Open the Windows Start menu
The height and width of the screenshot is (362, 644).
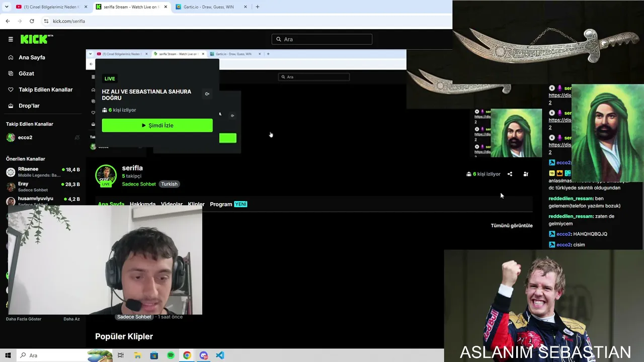(x=8, y=355)
